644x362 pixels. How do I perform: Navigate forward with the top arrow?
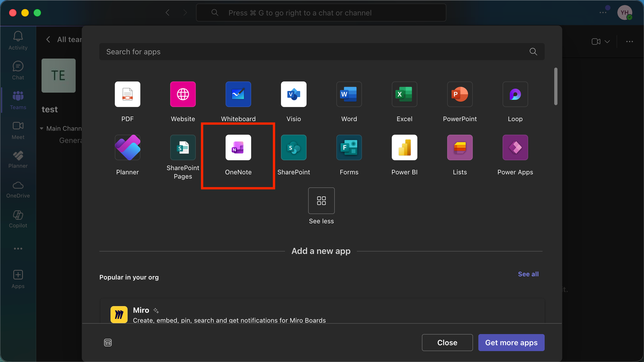coord(185,13)
